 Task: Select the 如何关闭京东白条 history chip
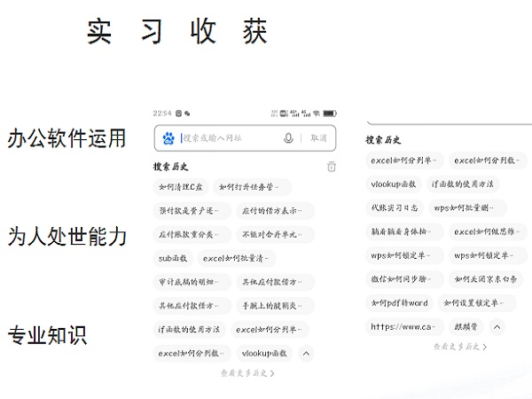click(486, 279)
